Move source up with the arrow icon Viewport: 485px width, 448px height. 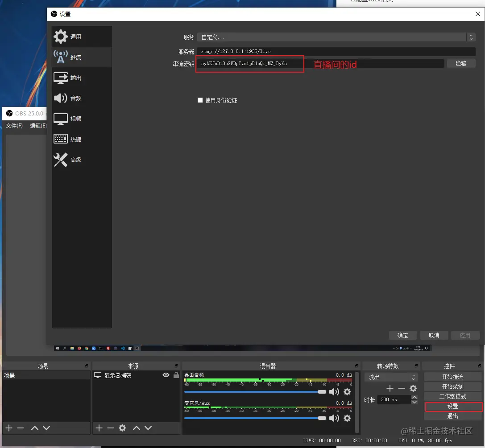pos(137,428)
